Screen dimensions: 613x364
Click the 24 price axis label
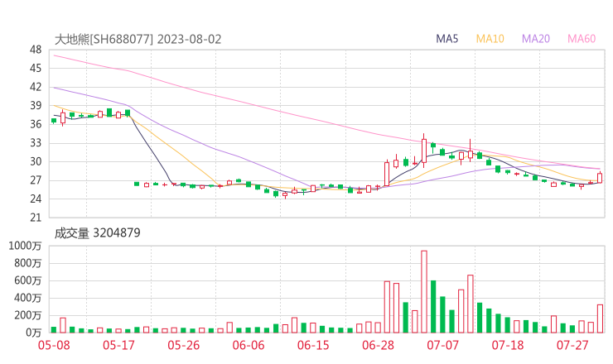[36, 199]
